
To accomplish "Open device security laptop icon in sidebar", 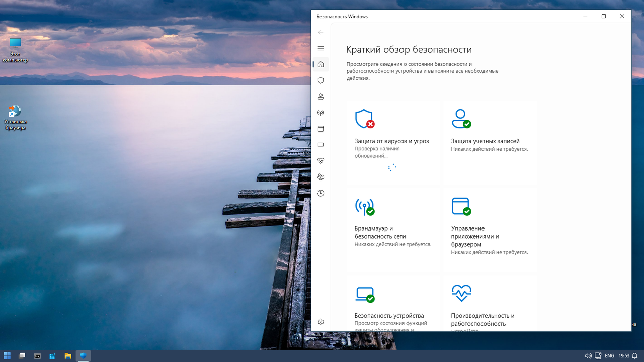I will coord(320,145).
